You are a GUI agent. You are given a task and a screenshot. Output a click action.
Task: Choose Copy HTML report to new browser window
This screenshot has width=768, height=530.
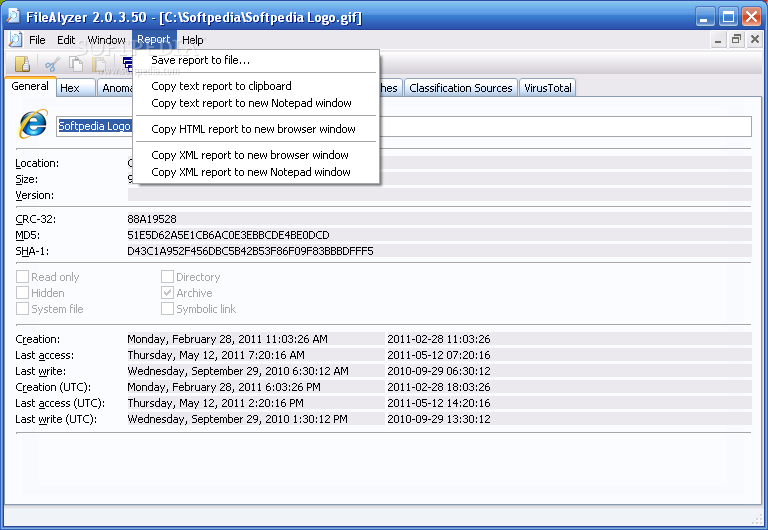click(256, 129)
